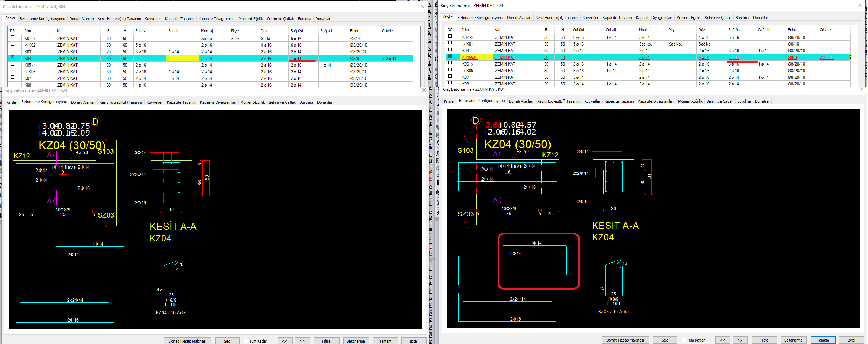Enable Tüm Katlar checkbox in the left dialog

(246, 341)
